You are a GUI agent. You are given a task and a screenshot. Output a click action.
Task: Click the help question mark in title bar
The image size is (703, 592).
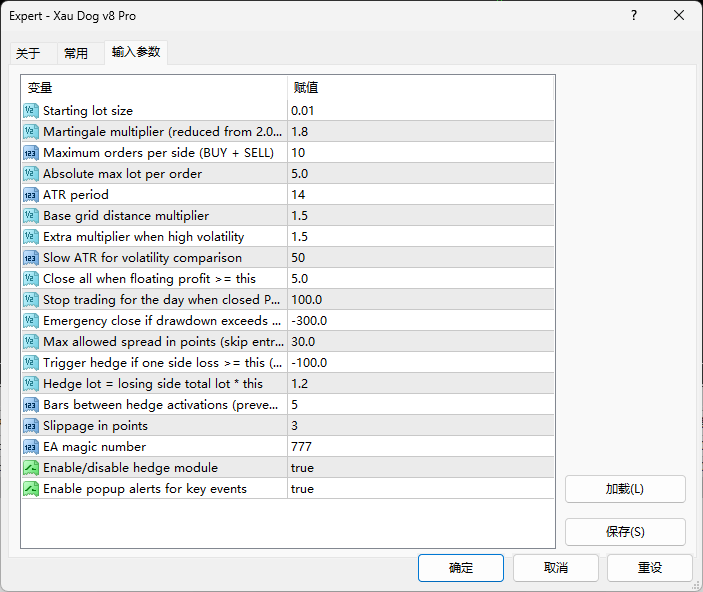click(x=634, y=16)
